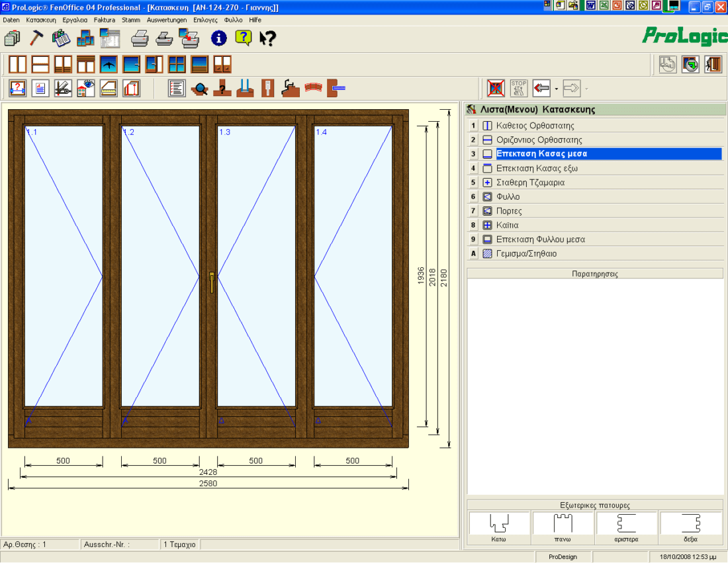
Task: Click the handle hardware plate icon
Action: [x=268, y=88]
